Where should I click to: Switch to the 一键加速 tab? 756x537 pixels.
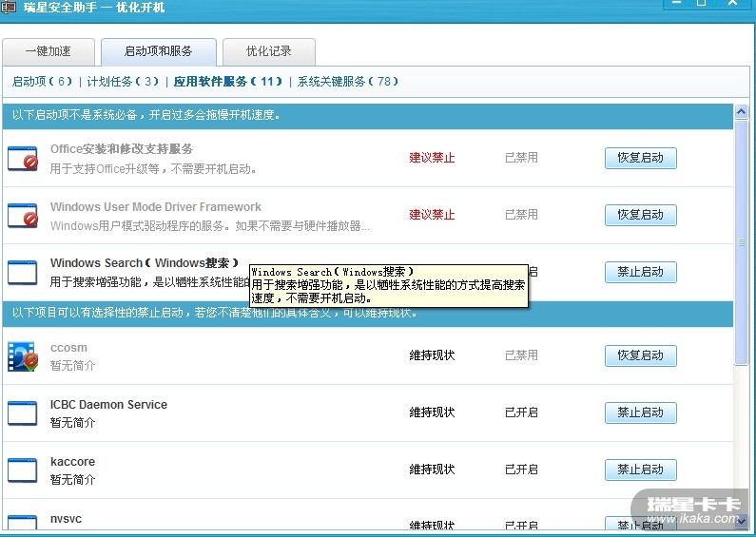tap(48, 51)
